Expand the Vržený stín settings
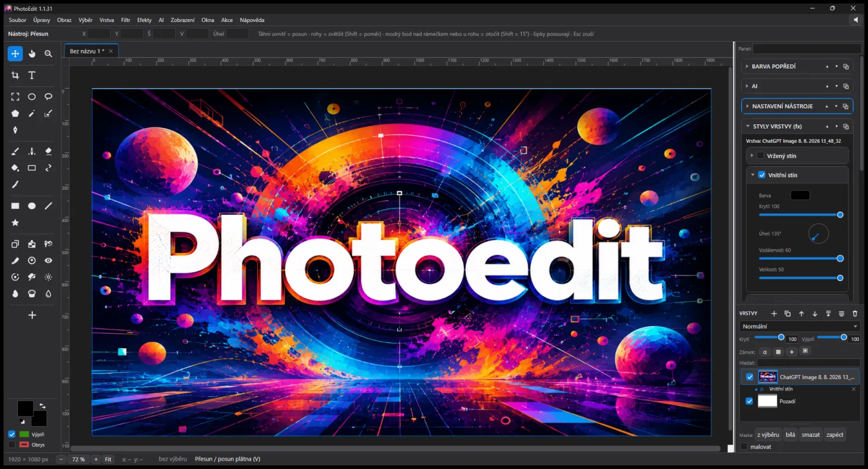 752,156
